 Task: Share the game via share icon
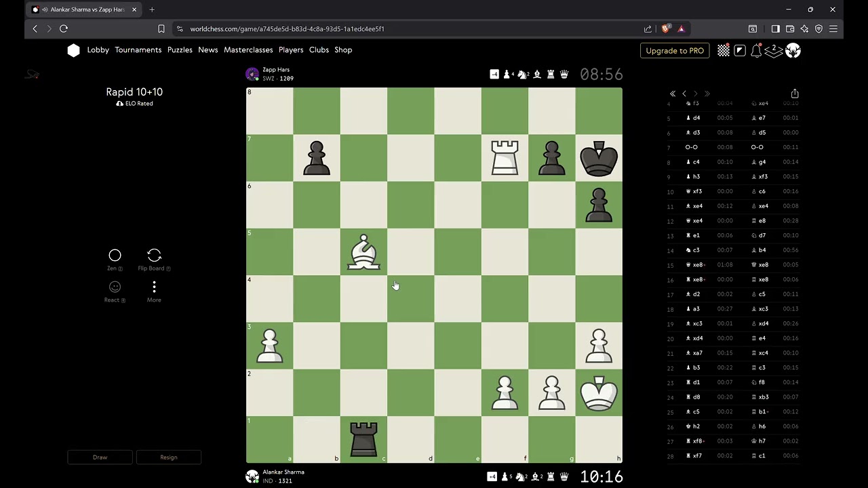pos(795,94)
